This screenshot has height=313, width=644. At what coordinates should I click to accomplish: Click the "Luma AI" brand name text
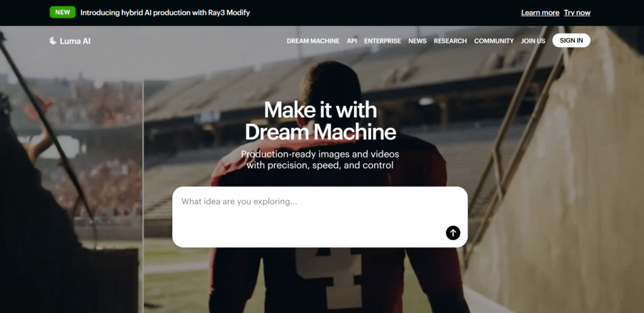pos(75,41)
